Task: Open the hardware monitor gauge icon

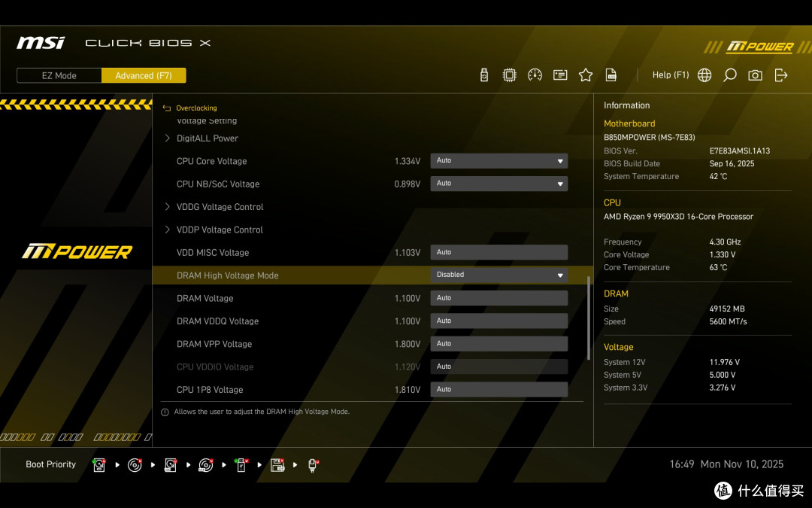Action: tap(535, 75)
